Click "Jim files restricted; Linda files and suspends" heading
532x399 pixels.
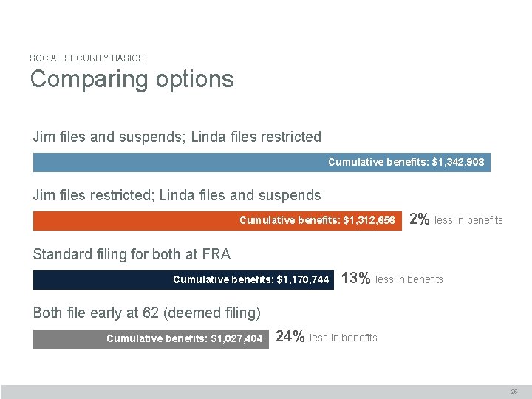177,195
